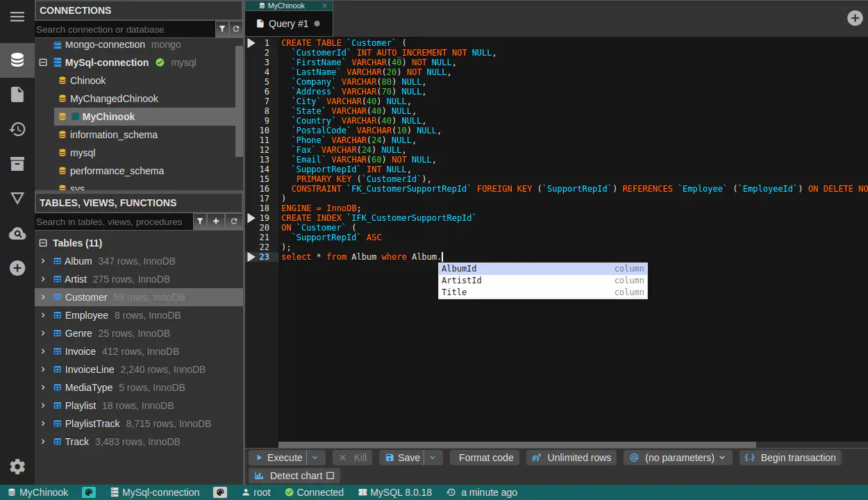The width and height of the screenshot is (868, 500).
Task: Open the Execute dropdown arrow
Action: point(315,458)
